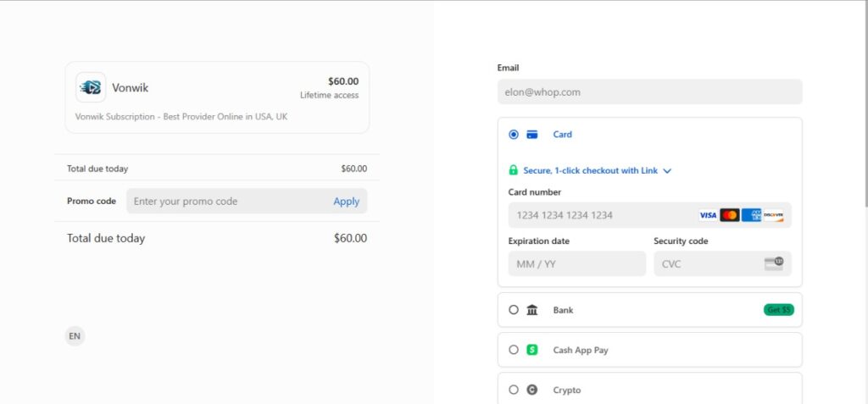This screenshot has width=868, height=404.
Task: Click the CVC card hint icon
Action: point(773,263)
